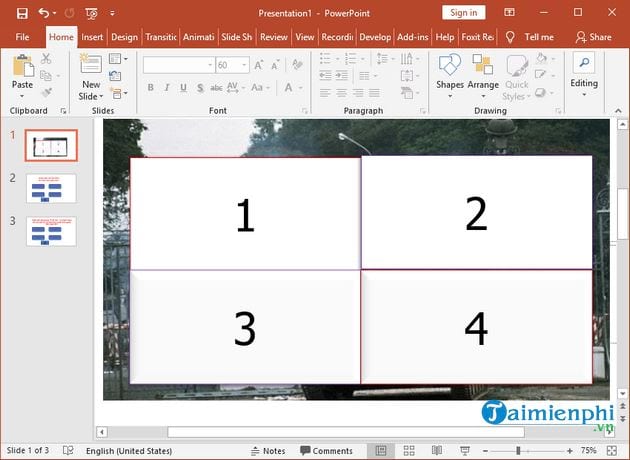Select slide 2 thumbnail

click(51, 188)
